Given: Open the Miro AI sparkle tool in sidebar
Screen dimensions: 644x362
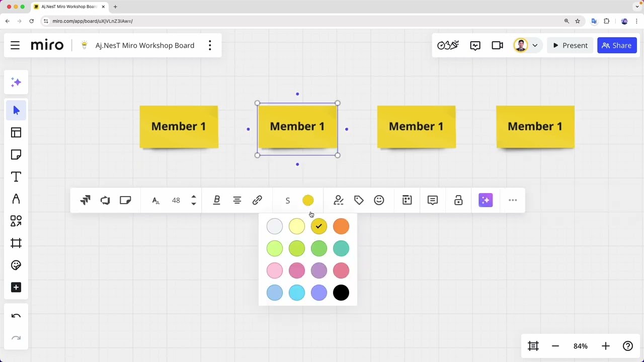Looking at the screenshot, I should coord(16,82).
